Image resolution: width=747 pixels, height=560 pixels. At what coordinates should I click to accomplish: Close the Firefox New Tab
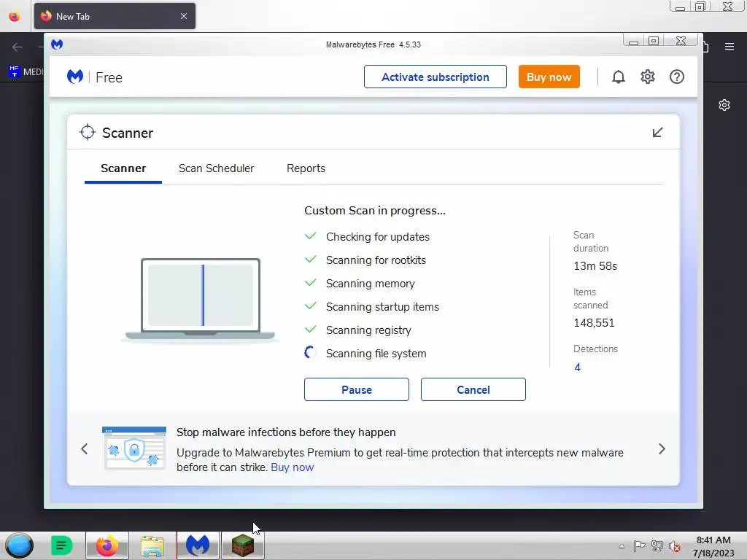[x=184, y=16]
